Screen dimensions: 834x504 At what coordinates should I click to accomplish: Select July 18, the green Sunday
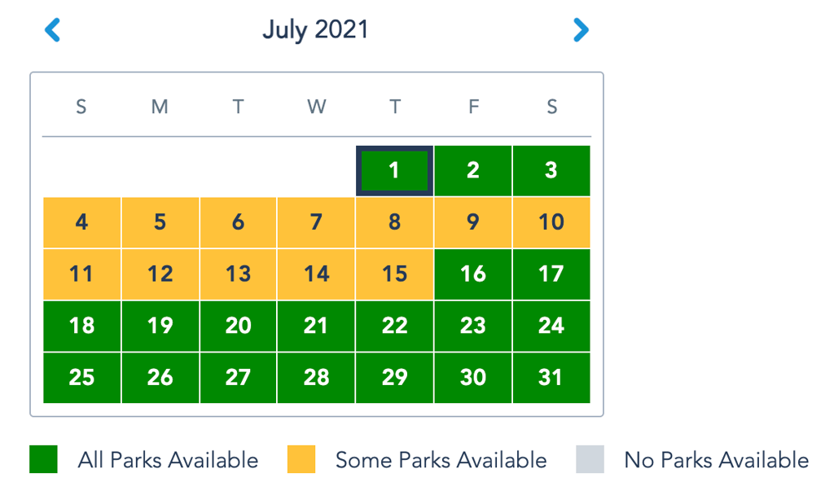81,326
